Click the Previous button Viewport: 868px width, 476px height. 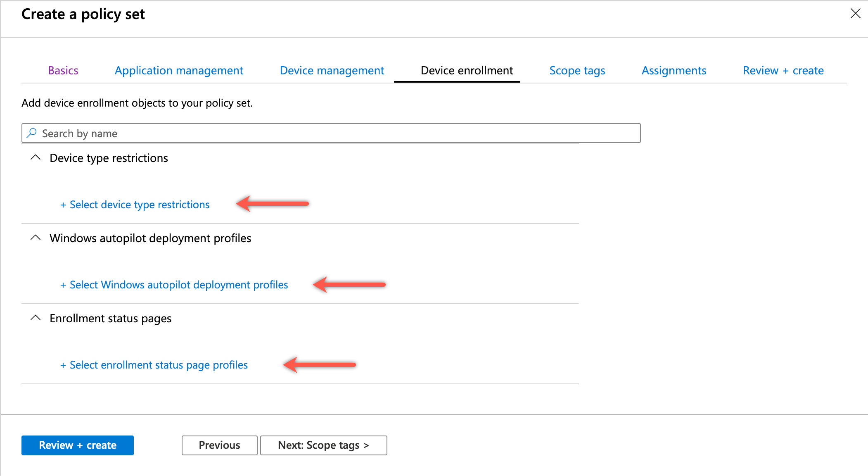(219, 445)
